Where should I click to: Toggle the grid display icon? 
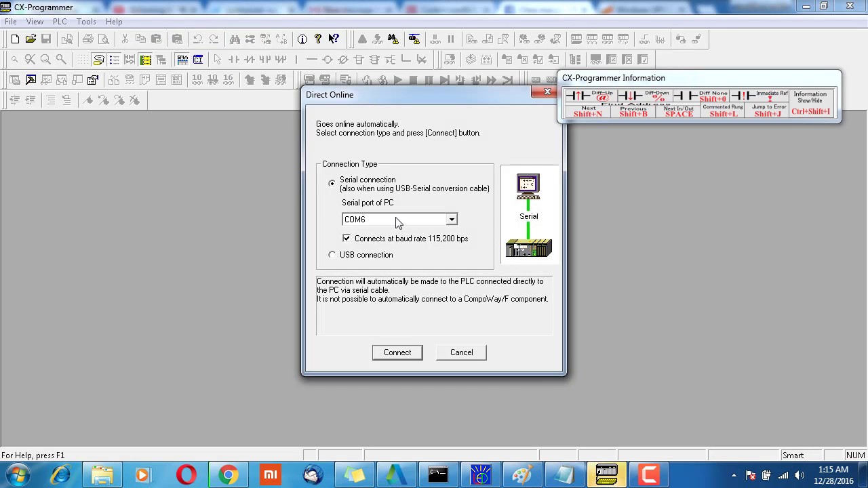[83, 60]
